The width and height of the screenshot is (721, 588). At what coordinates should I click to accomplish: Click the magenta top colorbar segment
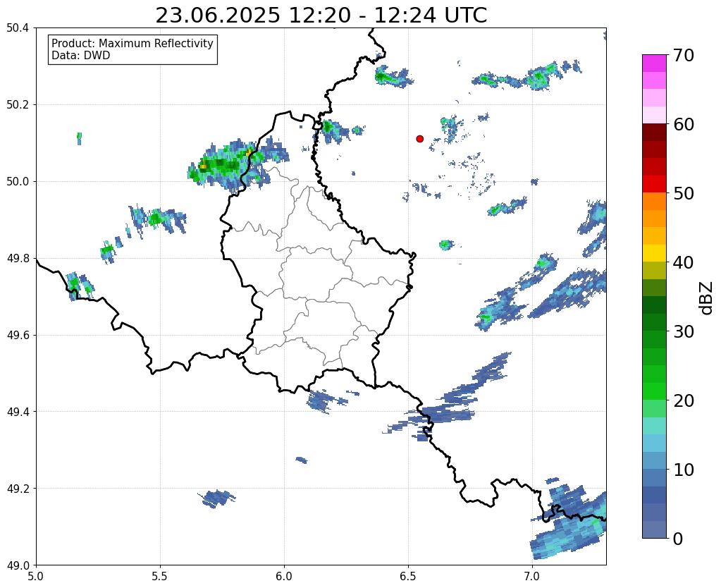tap(654, 63)
